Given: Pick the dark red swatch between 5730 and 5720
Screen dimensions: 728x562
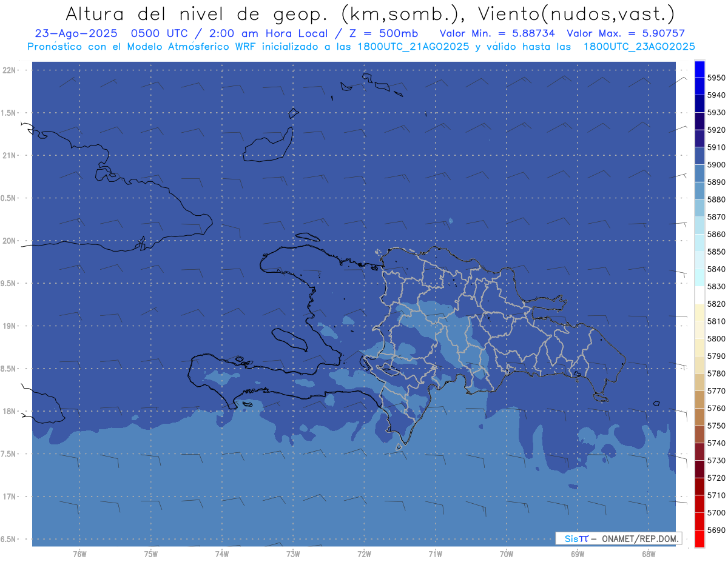Looking at the screenshot, I should click(699, 469).
